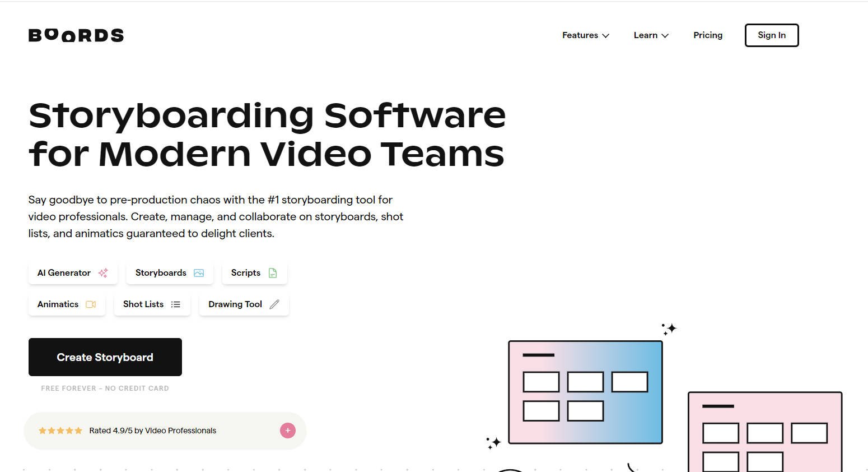Open the Shot Lists feature label
Image resolution: width=868 pixels, height=472 pixels.
tap(143, 304)
